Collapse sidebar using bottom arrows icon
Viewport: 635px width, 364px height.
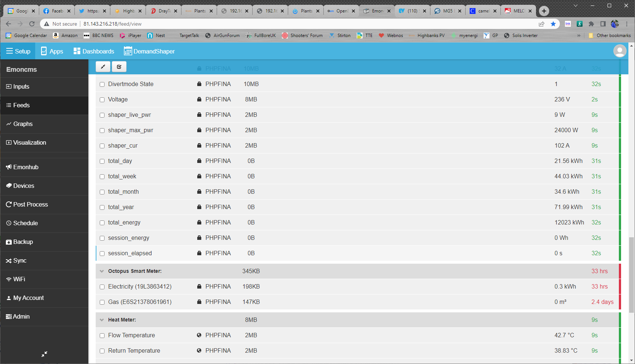(44, 354)
